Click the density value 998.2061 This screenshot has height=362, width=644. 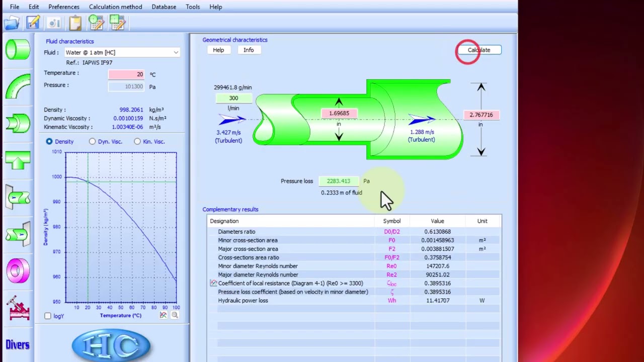pos(131,110)
